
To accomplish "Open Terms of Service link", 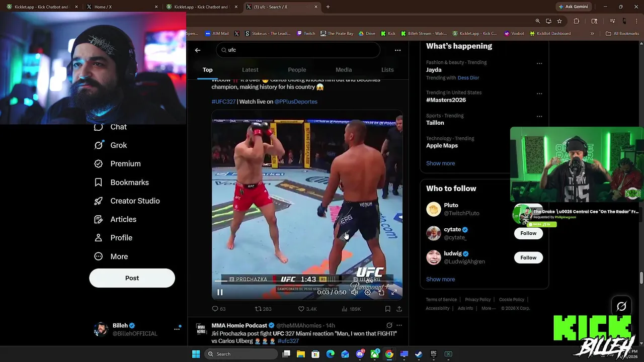I will 441,300.
